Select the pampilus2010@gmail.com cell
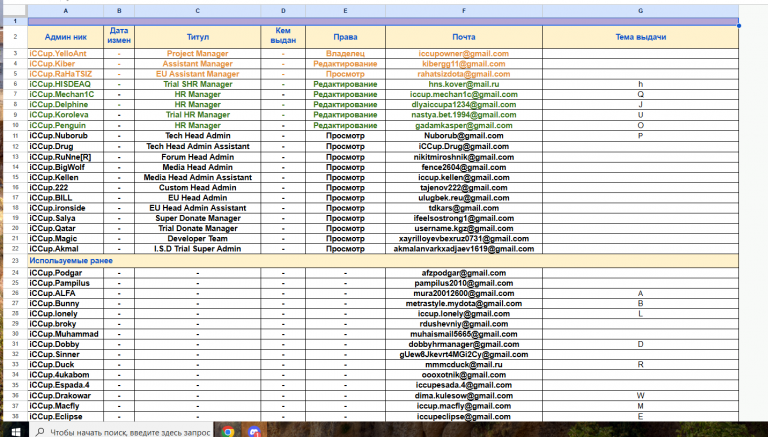The image size is (768, 437). [x=464, y=283]
